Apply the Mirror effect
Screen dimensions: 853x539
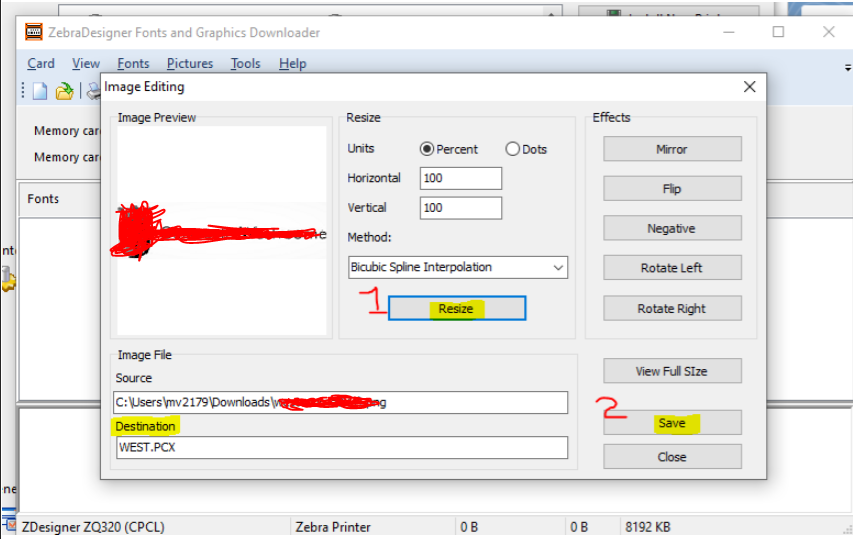pos(672,149)
